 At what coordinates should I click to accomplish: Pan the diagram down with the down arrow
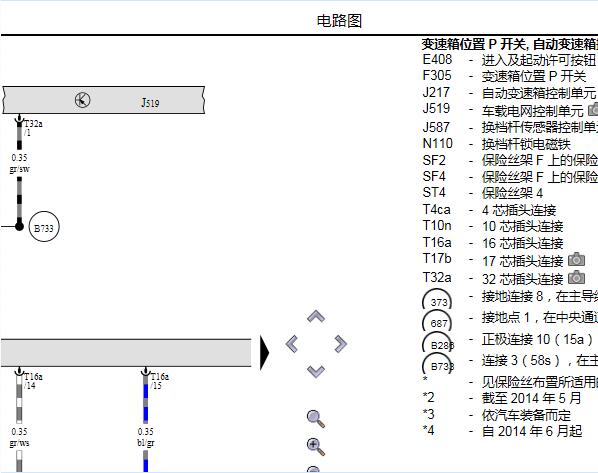[316, 371]
